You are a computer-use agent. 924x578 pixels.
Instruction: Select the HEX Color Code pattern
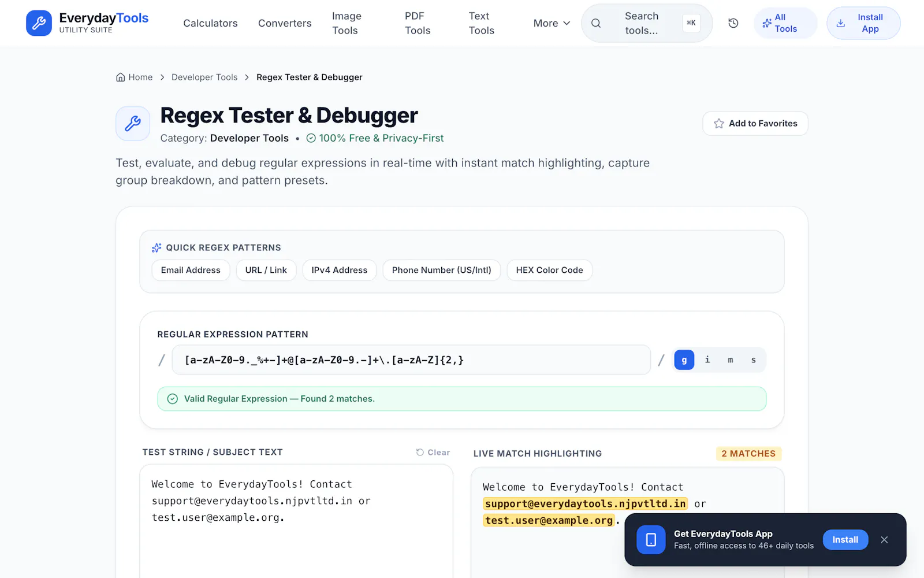tap(550, 270)
